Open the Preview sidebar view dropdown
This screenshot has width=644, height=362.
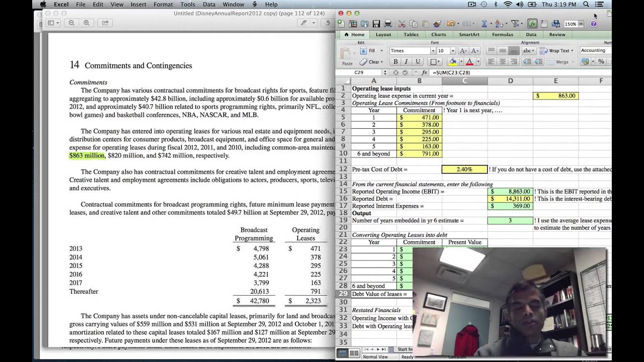tap(53, 23)
